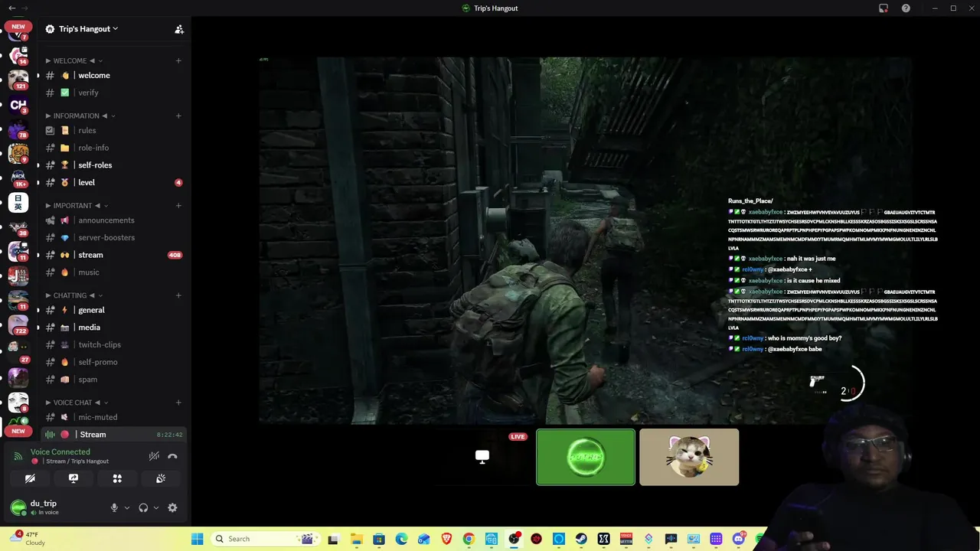This screenshot has height=551, width=980.
Task: Open Microsoft Edge from the taskbar
Action: [401, 539]
